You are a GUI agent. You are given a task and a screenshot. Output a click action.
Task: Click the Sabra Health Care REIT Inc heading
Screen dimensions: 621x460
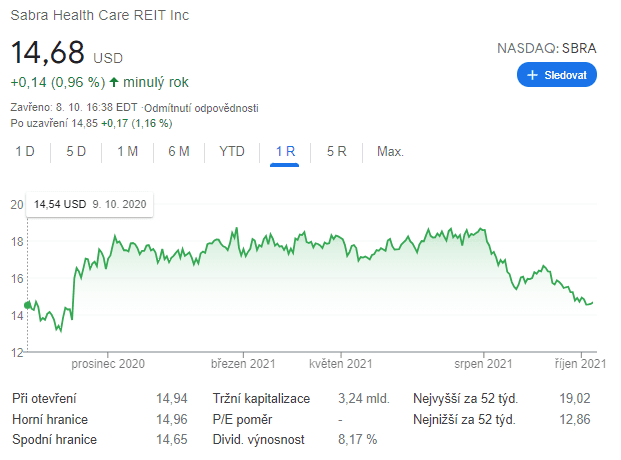[99, 16]
